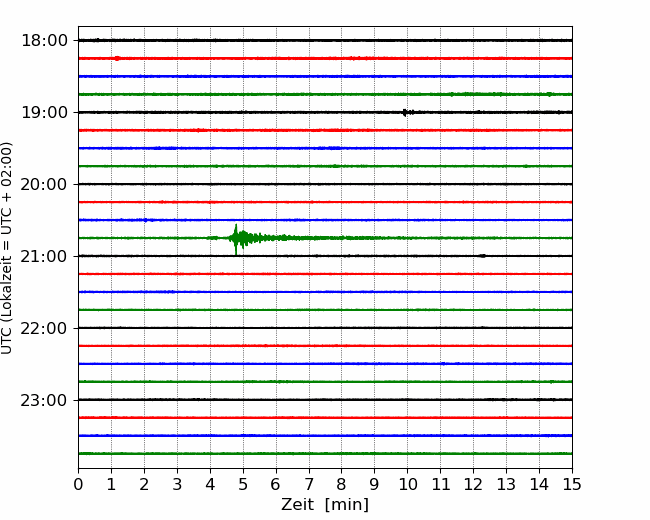Click the x-axis label Zeit [min]

[x=325, y=505]
